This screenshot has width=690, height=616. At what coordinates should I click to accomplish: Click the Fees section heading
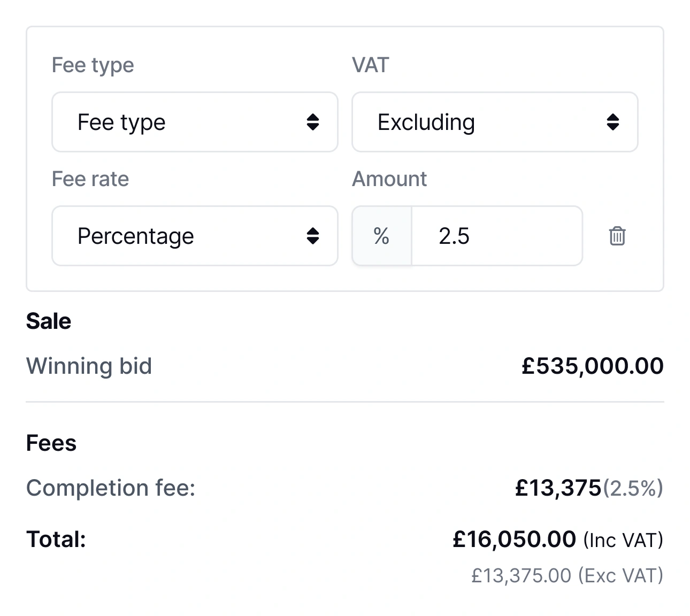pyautogui.click(x=51, y=443)
